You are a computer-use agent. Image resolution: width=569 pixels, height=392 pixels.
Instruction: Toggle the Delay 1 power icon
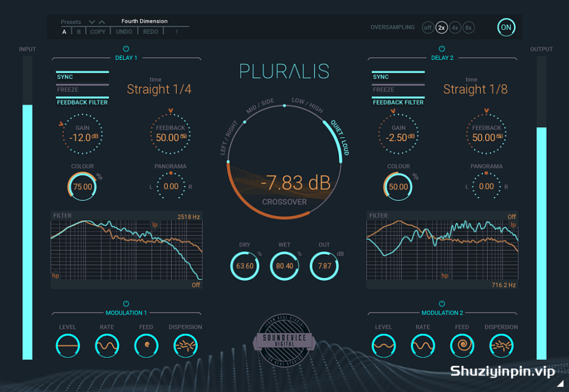(x=126, y=49)
